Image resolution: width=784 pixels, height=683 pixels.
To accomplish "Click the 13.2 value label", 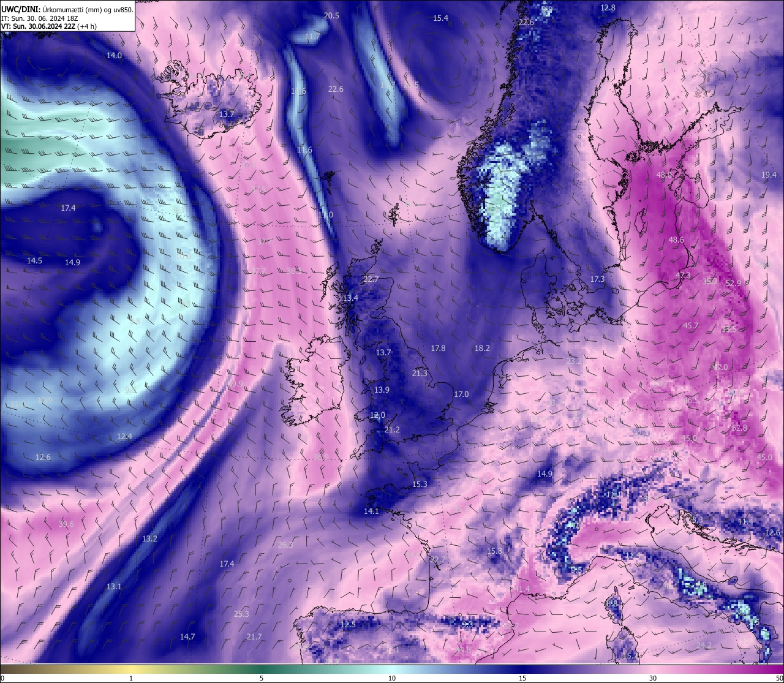I will [x=149, y=538].
